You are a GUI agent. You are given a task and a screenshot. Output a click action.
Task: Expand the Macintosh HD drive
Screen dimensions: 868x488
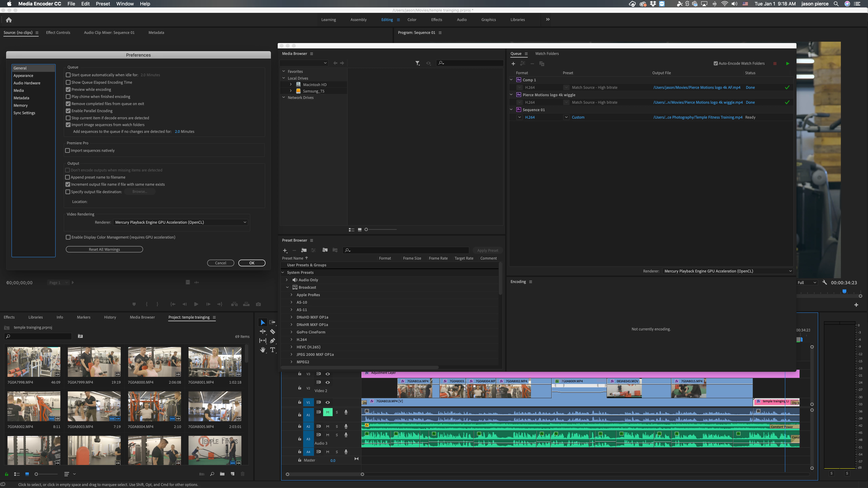point(291,85)
